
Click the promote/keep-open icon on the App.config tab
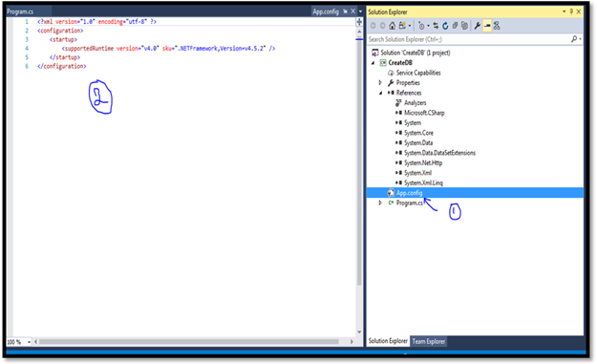[346, 11]
